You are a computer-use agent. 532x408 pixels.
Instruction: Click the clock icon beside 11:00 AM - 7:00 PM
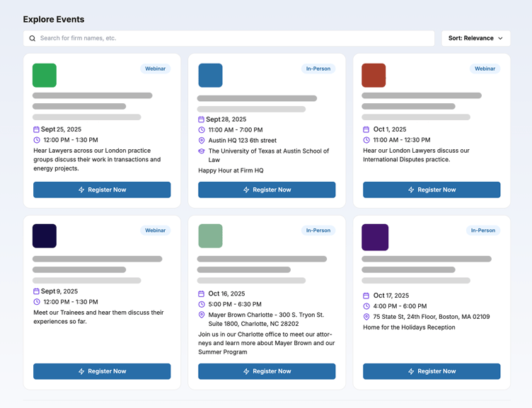pyautogui.click(x=202, y=130)
